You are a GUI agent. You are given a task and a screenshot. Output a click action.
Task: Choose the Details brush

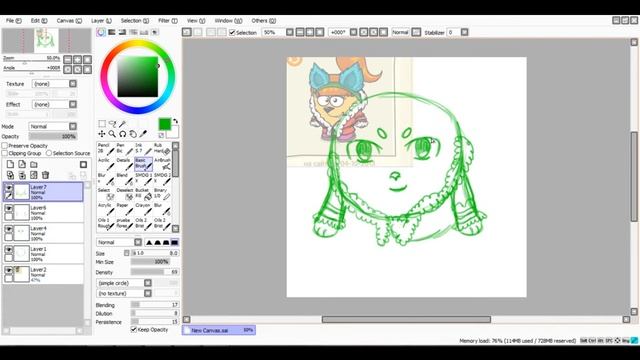(124, 164)
